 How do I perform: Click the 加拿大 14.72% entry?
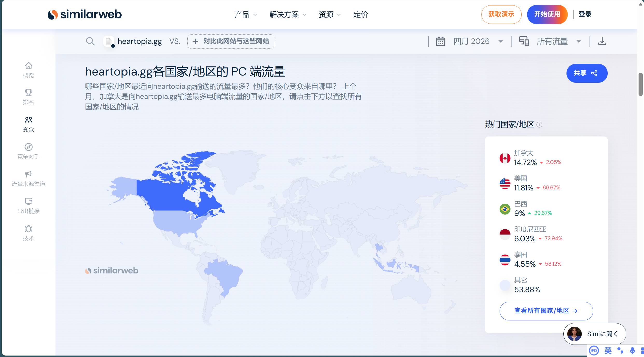pyautogui.click(x=530, y=158)
